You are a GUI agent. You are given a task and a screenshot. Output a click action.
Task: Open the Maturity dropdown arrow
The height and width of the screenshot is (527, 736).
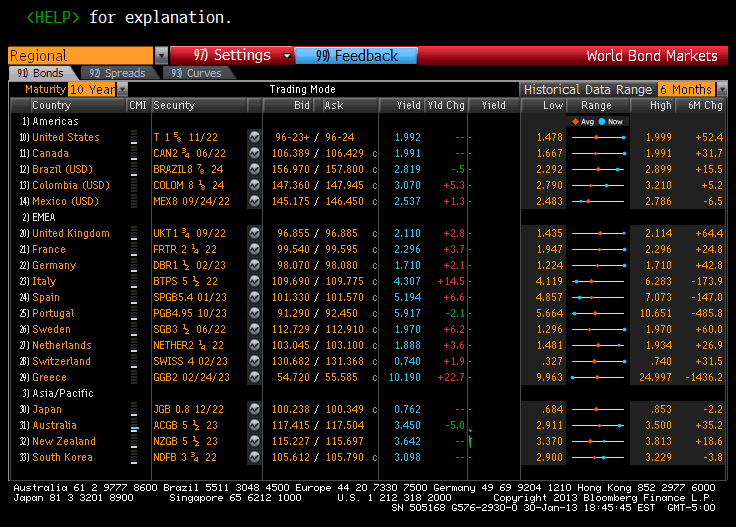click(122, 89)
